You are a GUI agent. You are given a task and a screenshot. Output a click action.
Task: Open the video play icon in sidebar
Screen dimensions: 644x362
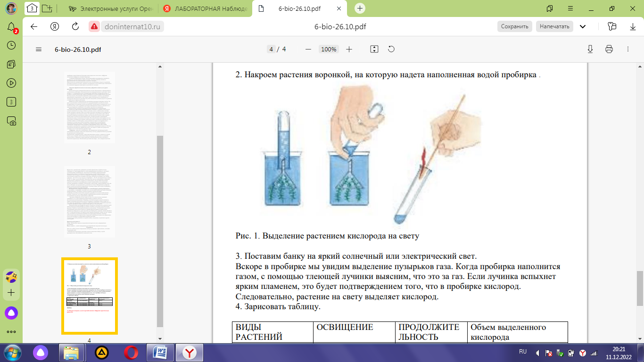[x=11, y=83]
